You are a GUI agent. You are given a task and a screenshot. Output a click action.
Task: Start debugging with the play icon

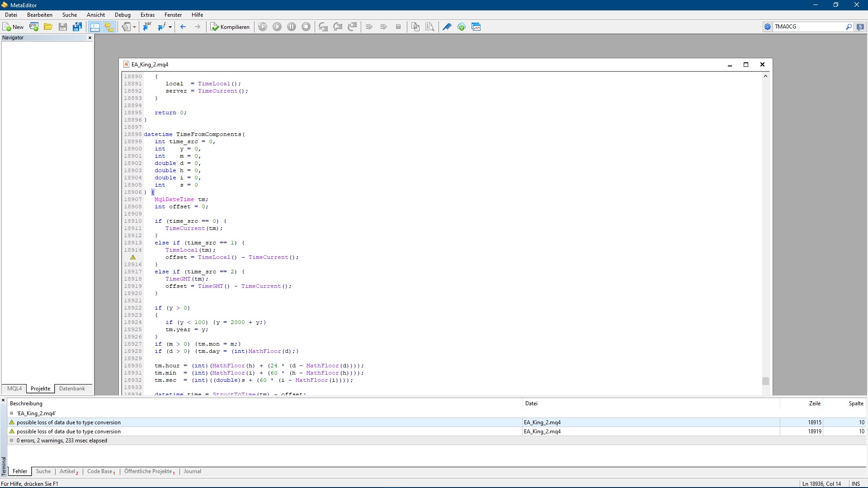tap(277, 27)
